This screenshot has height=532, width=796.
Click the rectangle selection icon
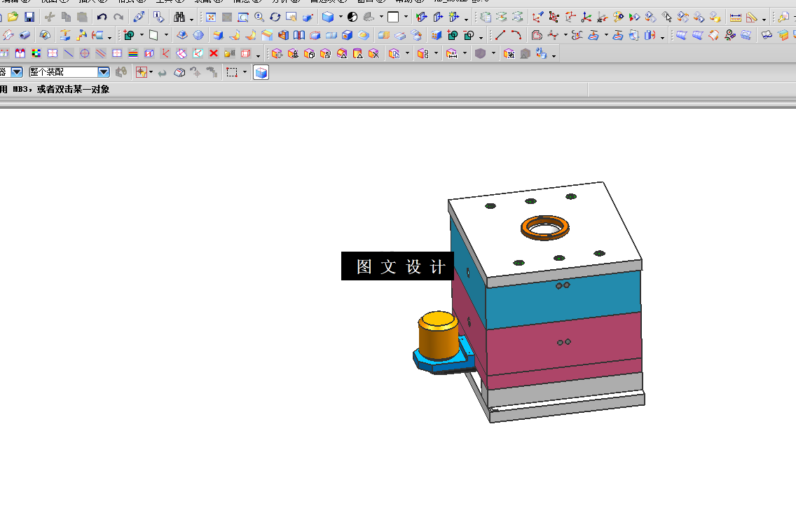232,73
